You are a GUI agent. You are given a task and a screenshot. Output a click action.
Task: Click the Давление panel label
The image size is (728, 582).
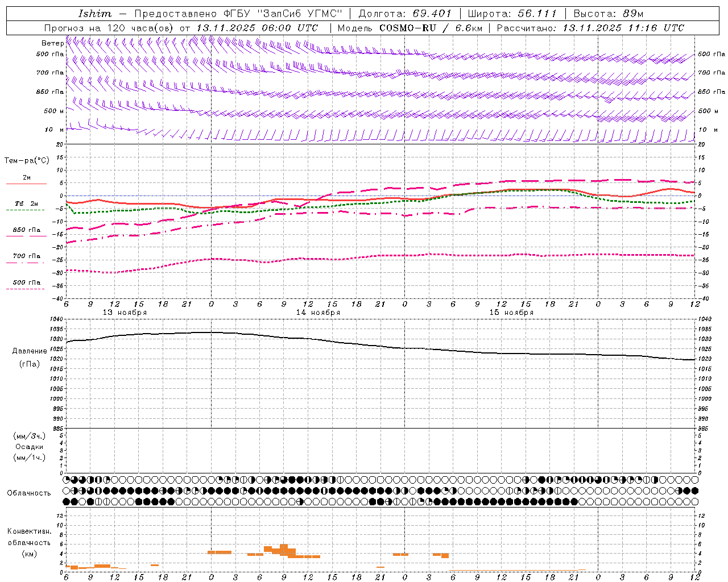30,351
